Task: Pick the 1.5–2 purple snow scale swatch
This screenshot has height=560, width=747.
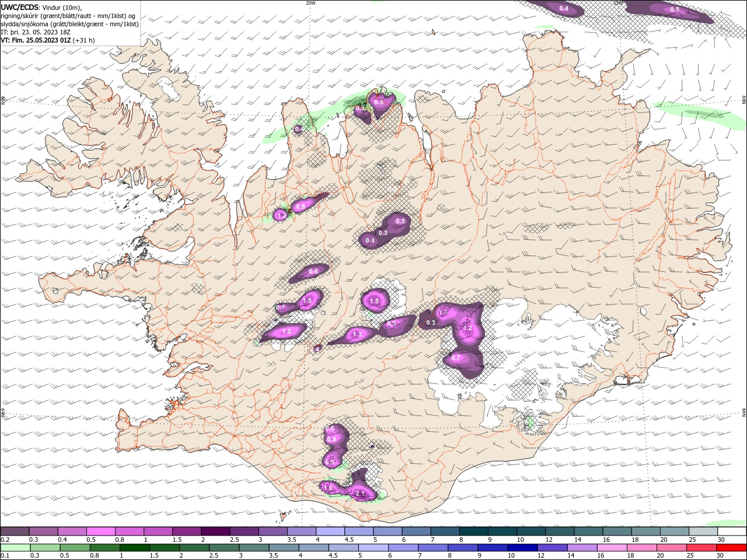Action: pyautogui.click(x=186, y=531)
